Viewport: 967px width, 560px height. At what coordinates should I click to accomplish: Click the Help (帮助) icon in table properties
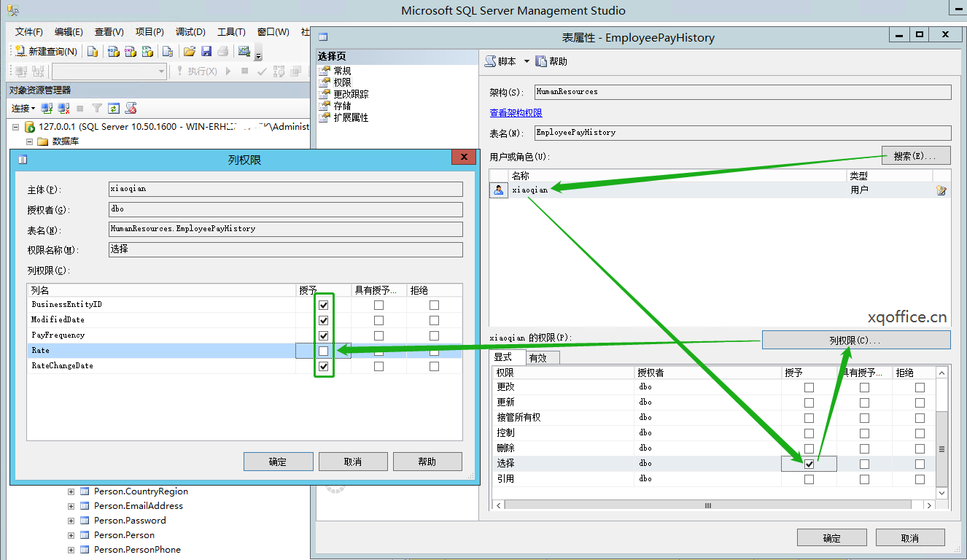point(541,61)
